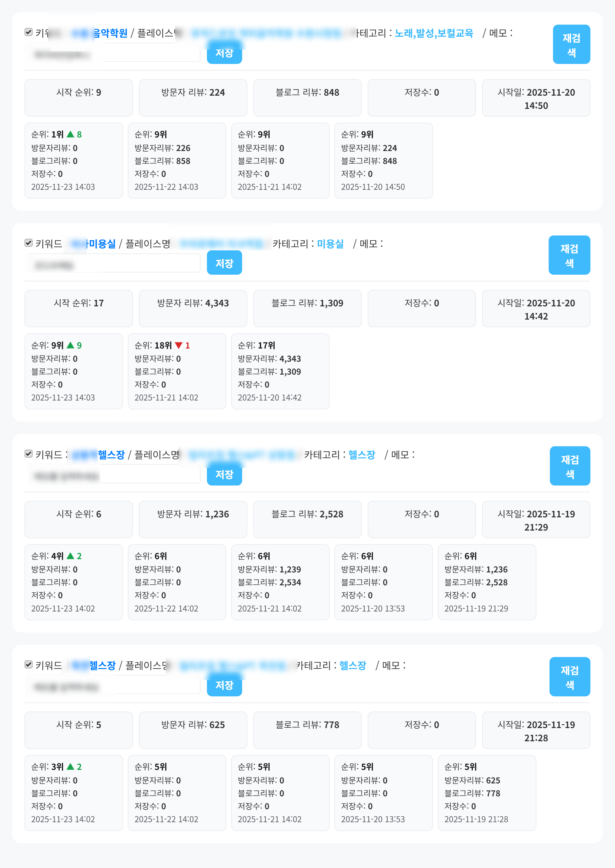Image resolution: width=615 pixels, height=868 pixels.
Task: Uncheck the 미용실 keyword checkbox
Action: pos(28,243)
